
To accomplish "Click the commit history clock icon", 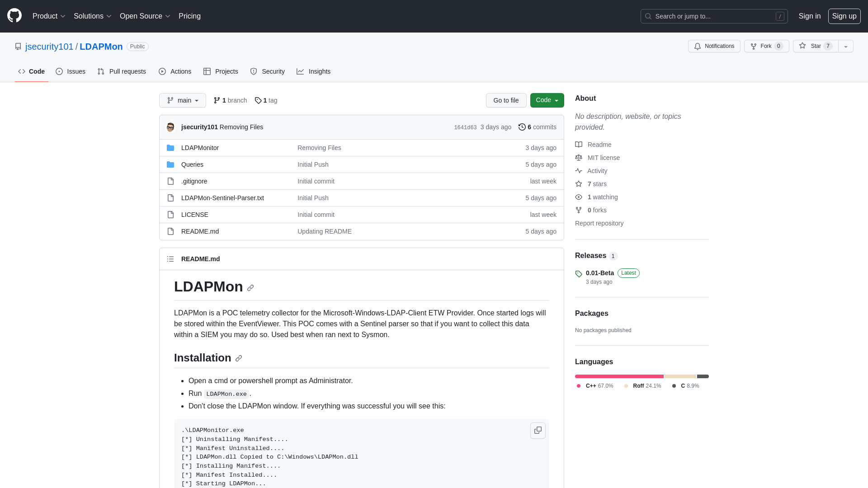I will (522, 127).
